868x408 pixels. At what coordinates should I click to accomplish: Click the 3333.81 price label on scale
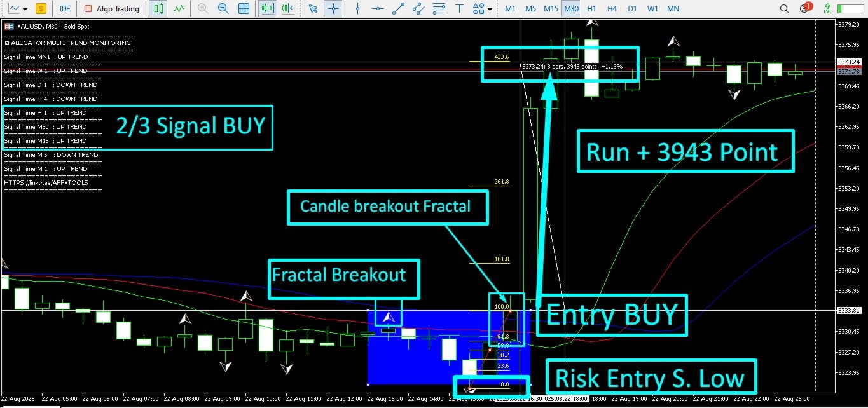coord(850,310)
